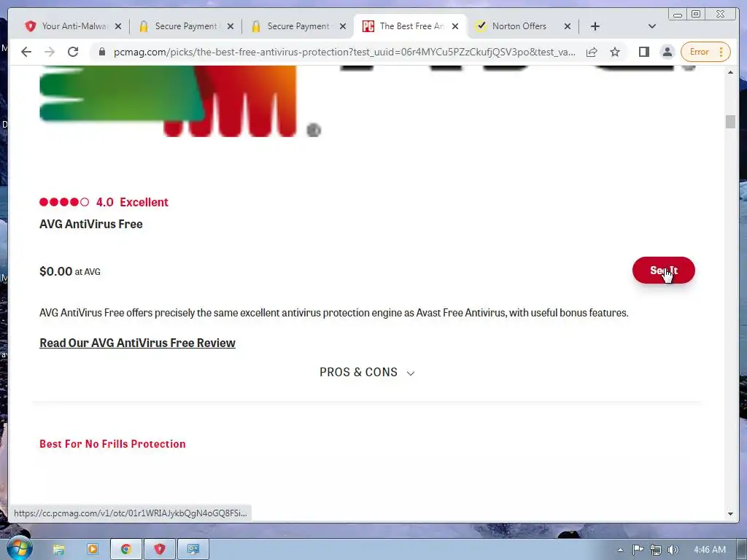
Task: Click the pcmag URL address bar
Action: (344, 52)
